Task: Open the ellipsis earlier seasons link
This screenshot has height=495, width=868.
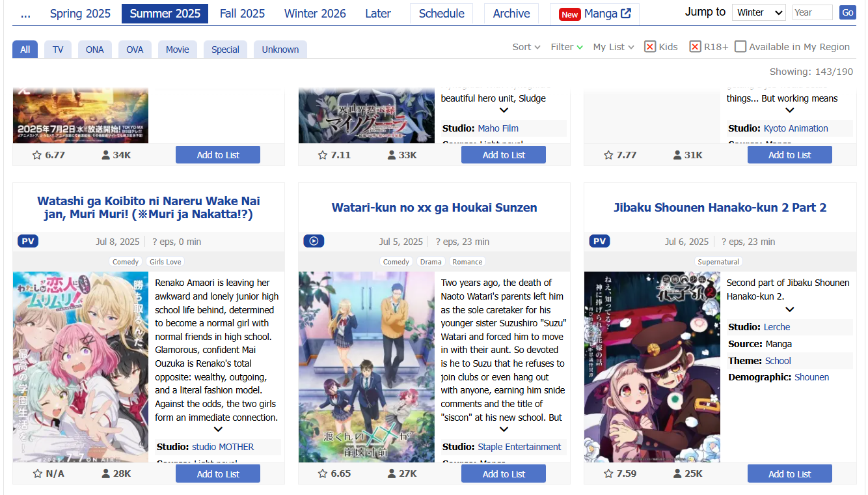Action: (25, 13)
